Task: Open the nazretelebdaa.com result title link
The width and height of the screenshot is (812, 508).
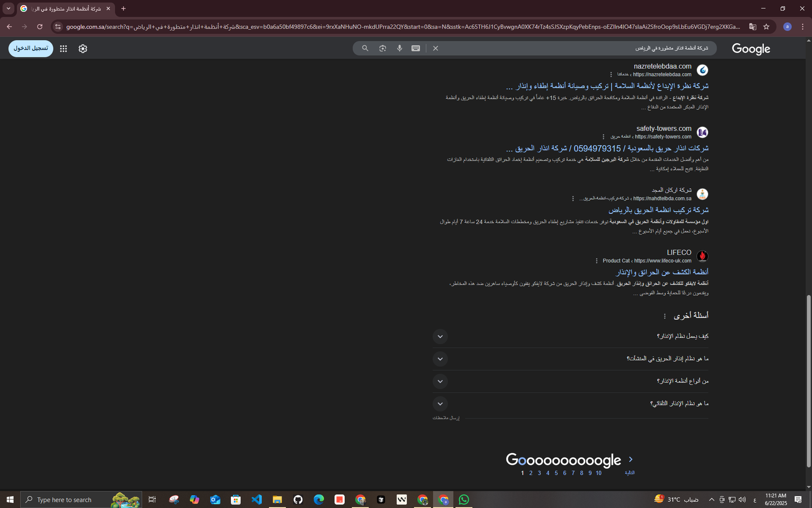Action: pyautogui.click(x=607, y=86)
